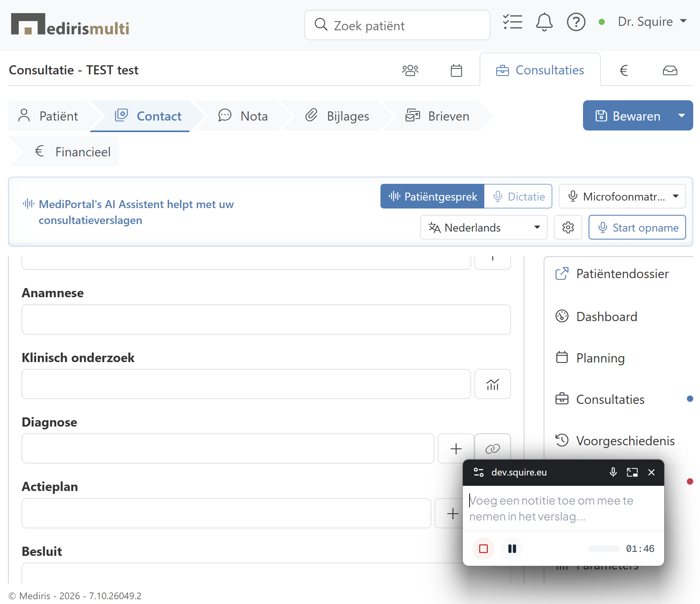
Task: Open the calendar icon tab
Action: pyautogui.click(x=456, y=70)
